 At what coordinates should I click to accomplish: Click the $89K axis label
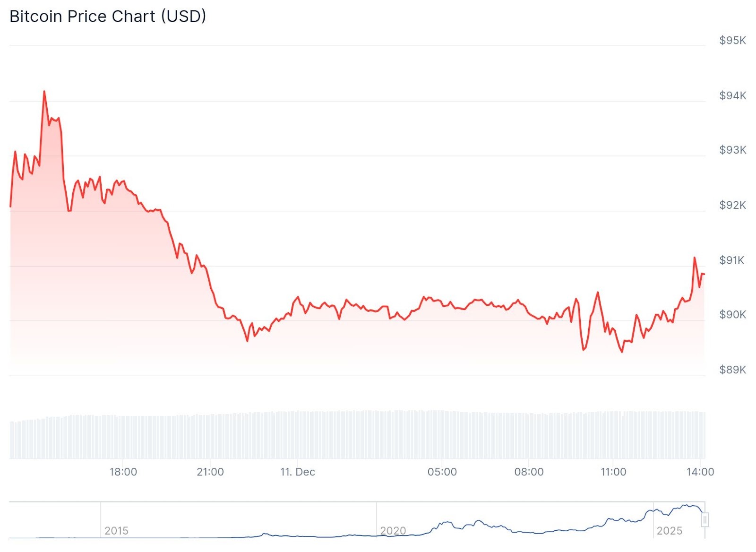click(x=732, y=370)
